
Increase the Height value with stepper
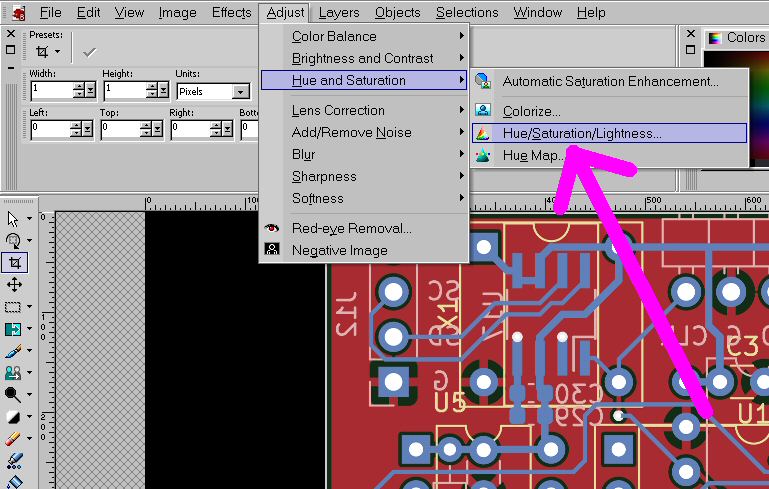pyautogui.click(x=152, y=86)
